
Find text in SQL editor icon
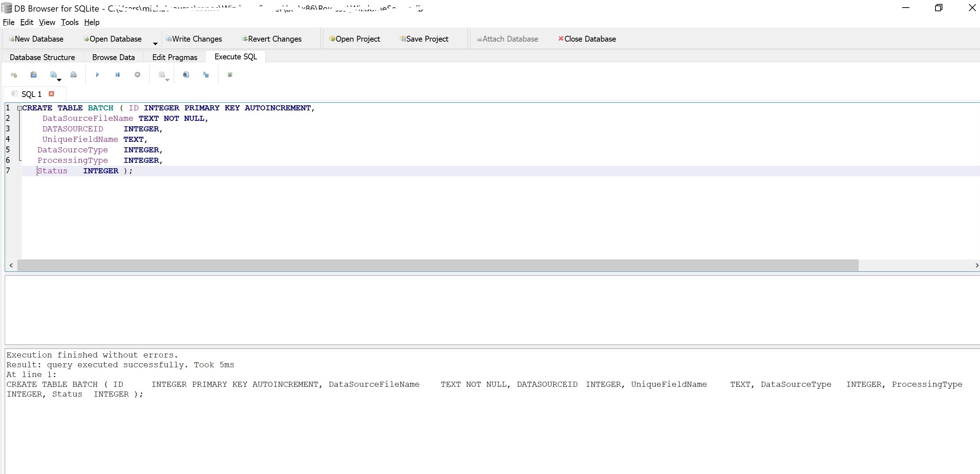tap(186, 75)
